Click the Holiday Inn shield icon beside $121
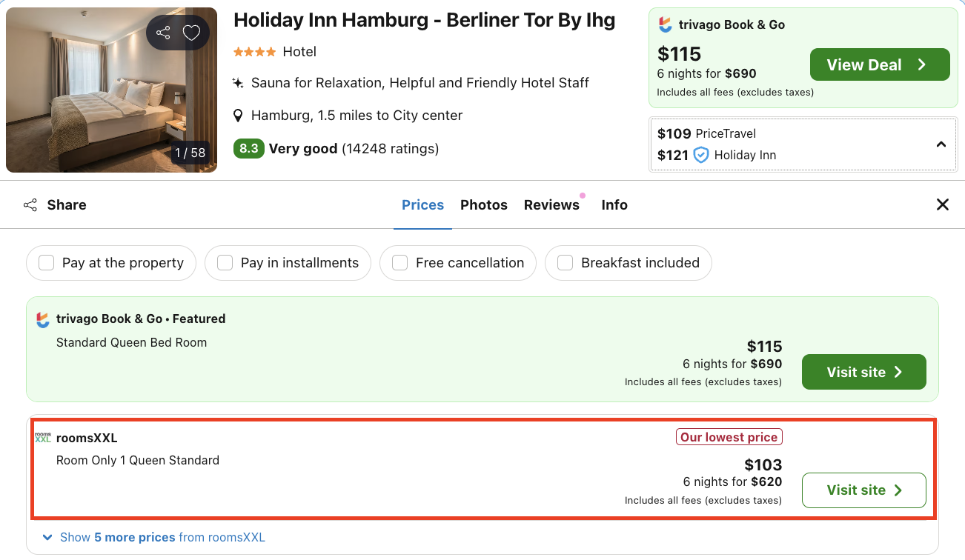 (x=701, y=155)
